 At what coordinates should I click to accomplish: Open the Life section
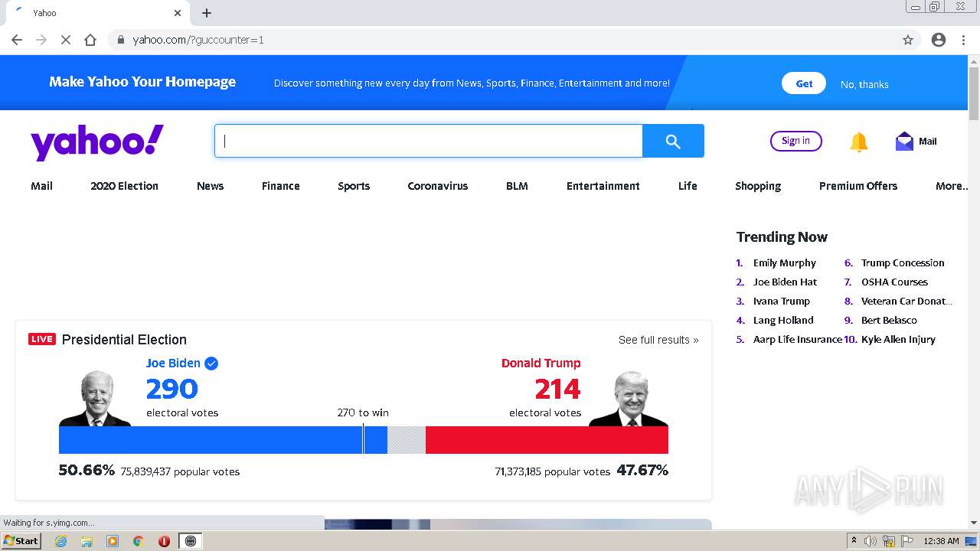(x=688, y=186)
